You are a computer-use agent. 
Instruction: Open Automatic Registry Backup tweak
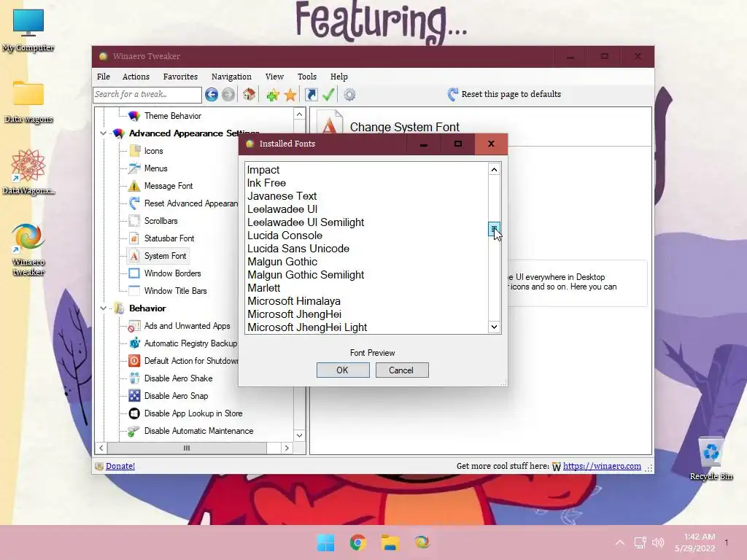coord(190,343)
